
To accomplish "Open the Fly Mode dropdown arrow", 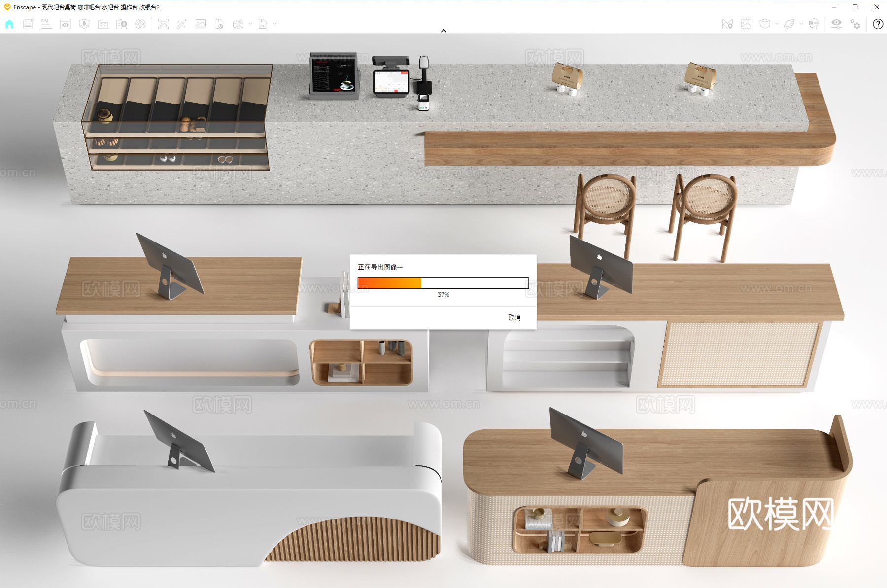I will [x=801, y=24].
